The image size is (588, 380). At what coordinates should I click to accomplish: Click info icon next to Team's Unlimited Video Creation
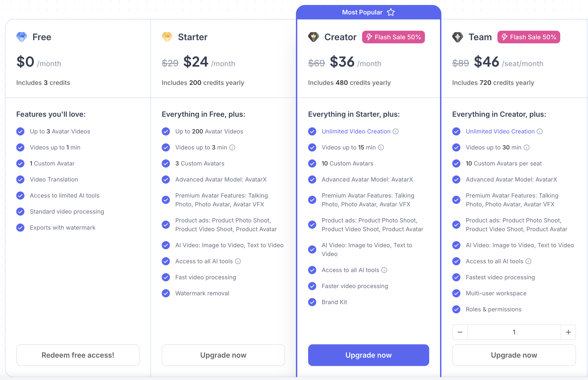coord(540,131)
